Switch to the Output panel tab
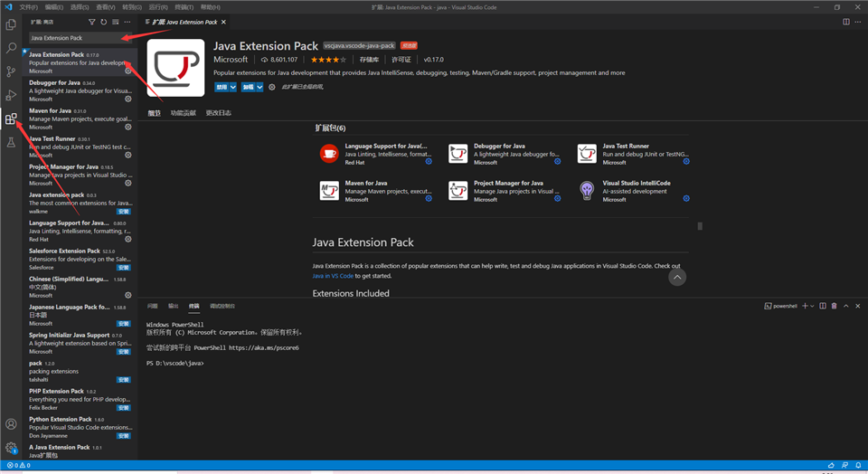 tap(173, 306)
